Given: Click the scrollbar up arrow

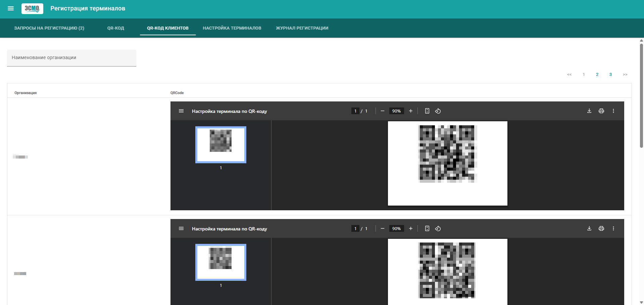Looking at the screenshot, I should [x=641, y=40].
